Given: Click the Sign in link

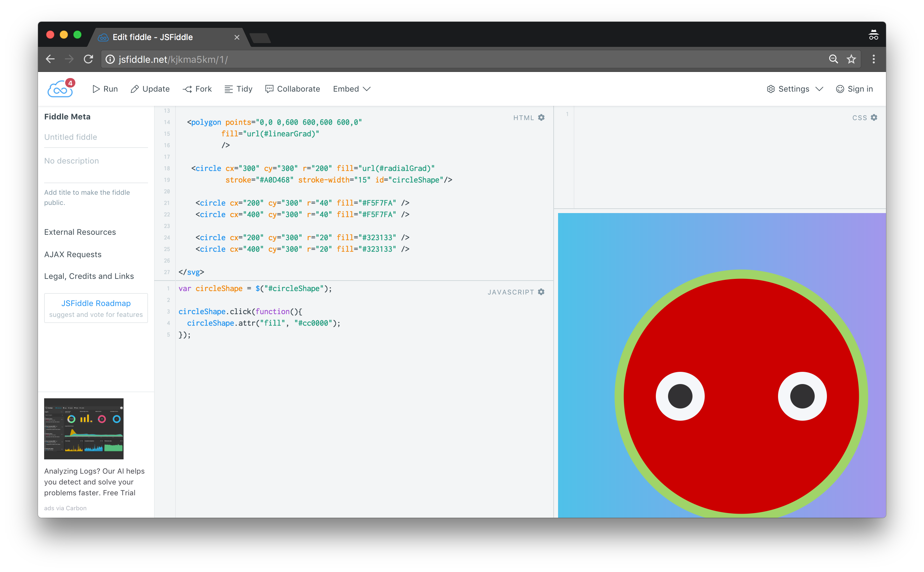Looking at the screenshot, I should click(x=854, y=89).
